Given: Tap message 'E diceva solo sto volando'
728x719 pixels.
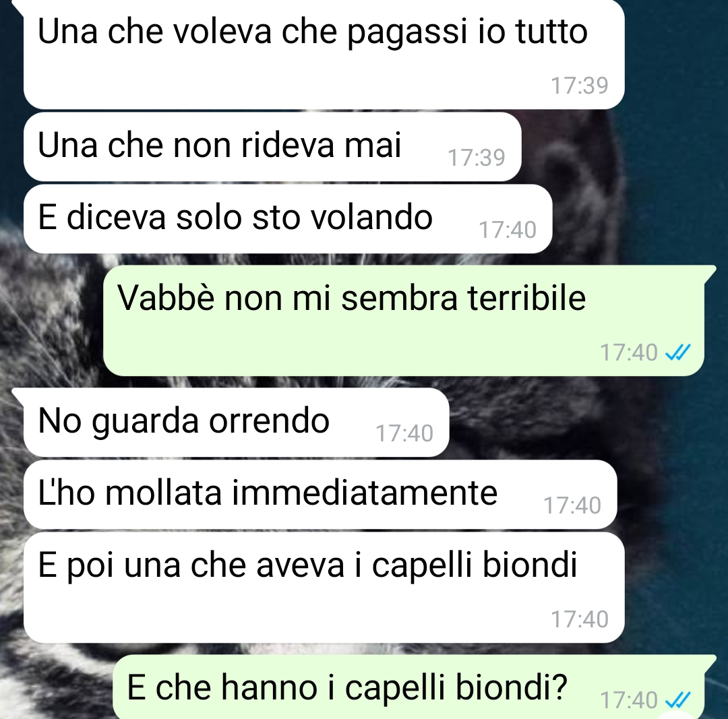Looking at the screenshot, I should pos(288,219).
